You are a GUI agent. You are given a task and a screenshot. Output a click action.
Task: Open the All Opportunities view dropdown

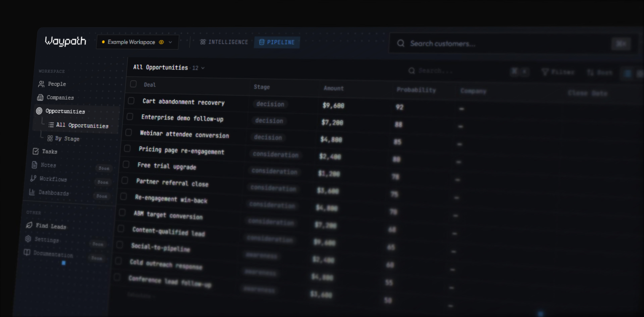pyautogui.click(x=203, y=68)
